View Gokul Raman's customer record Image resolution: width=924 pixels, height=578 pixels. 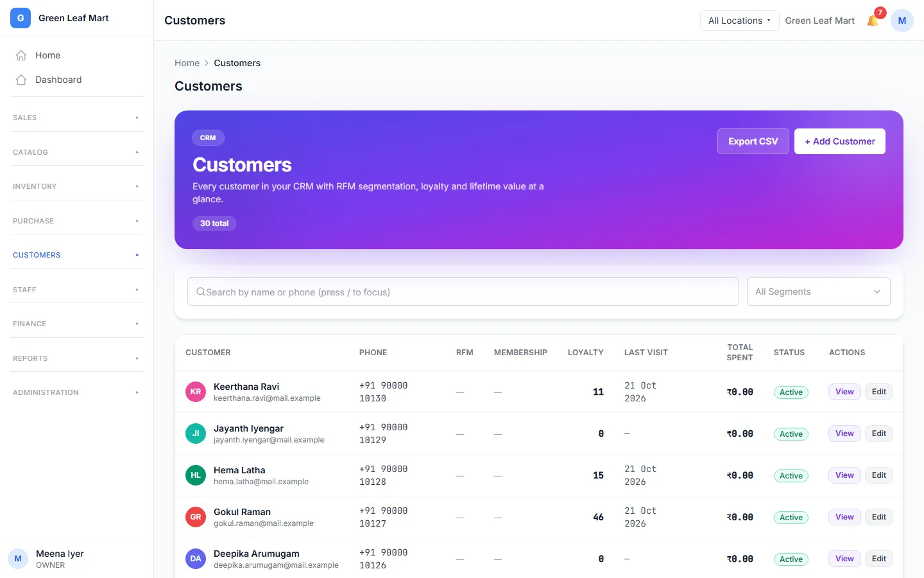[x=844, y=517]
